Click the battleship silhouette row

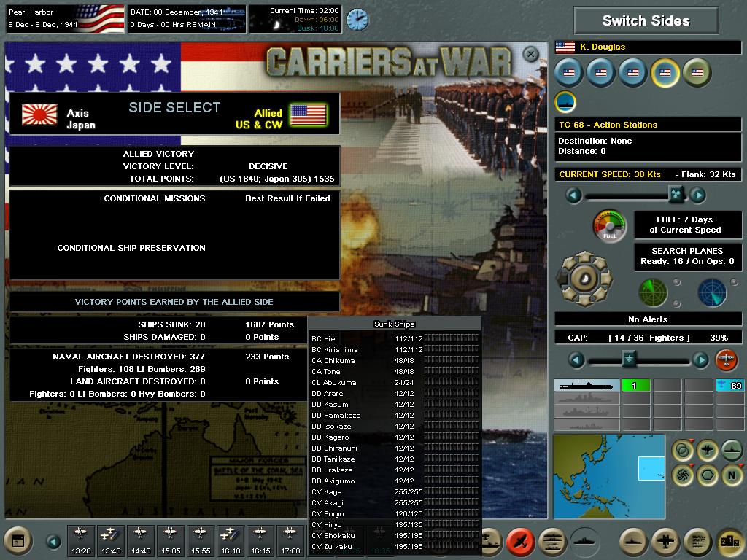point(587,399)
